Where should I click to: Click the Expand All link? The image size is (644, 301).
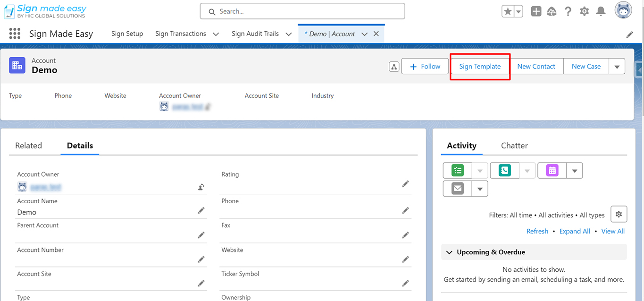point(575,231)
